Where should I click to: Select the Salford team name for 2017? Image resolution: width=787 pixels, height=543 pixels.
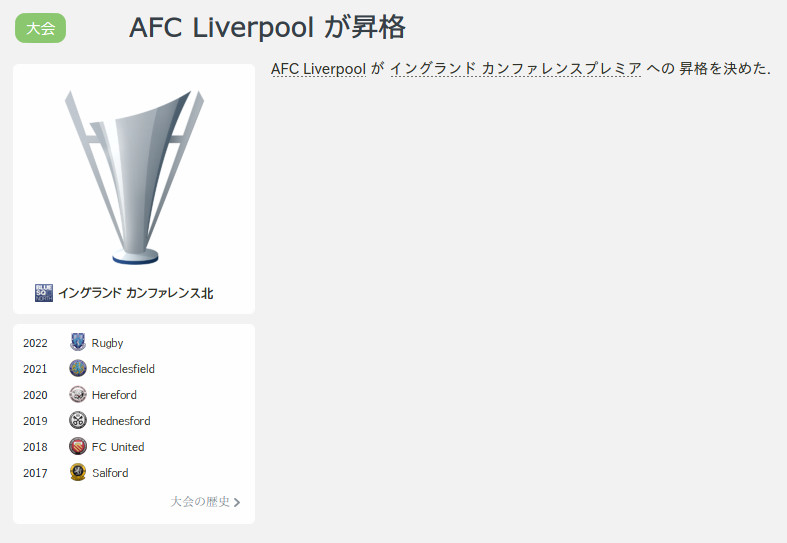click(x=110, y=473)
